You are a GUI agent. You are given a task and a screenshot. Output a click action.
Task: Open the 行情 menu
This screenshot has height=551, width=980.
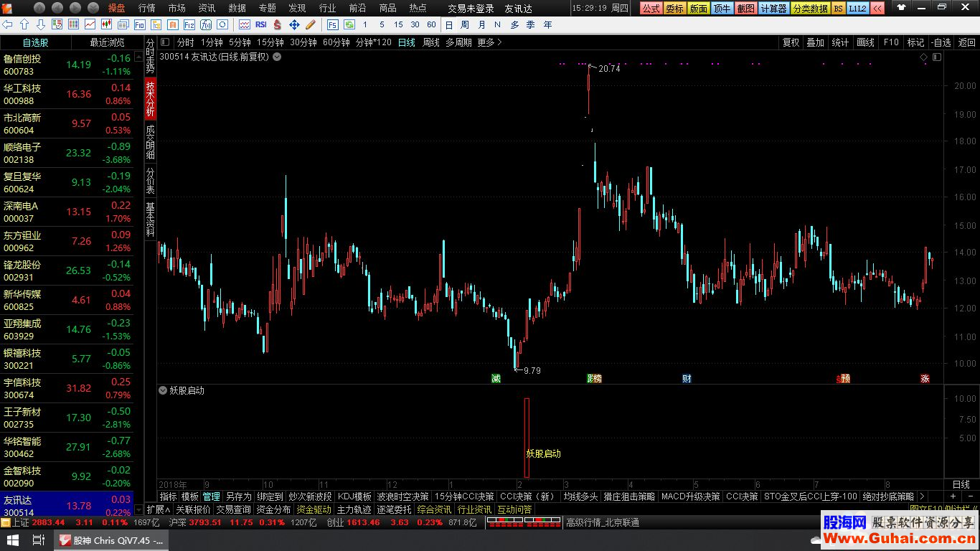pyautogui.click(x=146, y=9)
